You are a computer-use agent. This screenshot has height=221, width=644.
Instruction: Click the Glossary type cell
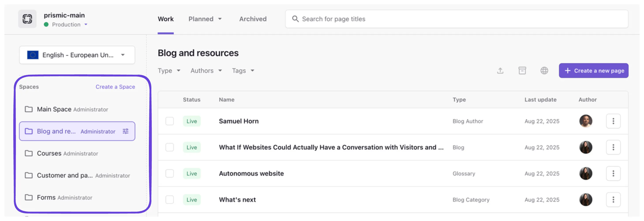click(x=464, y=174)
